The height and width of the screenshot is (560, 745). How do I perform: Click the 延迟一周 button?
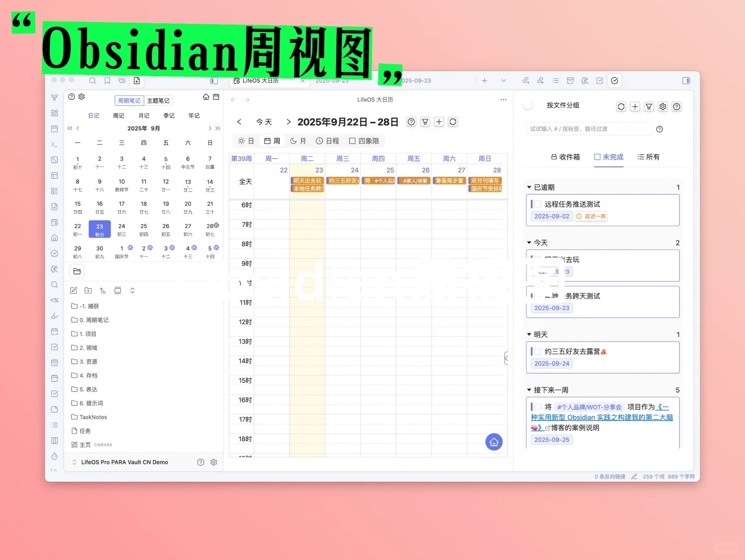591,216
